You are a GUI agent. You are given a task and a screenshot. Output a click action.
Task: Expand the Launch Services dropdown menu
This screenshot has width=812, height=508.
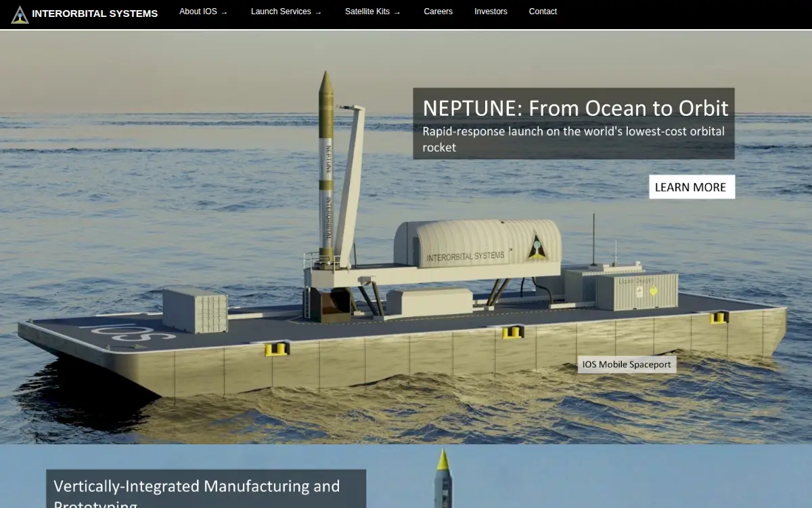pos(286,12)
